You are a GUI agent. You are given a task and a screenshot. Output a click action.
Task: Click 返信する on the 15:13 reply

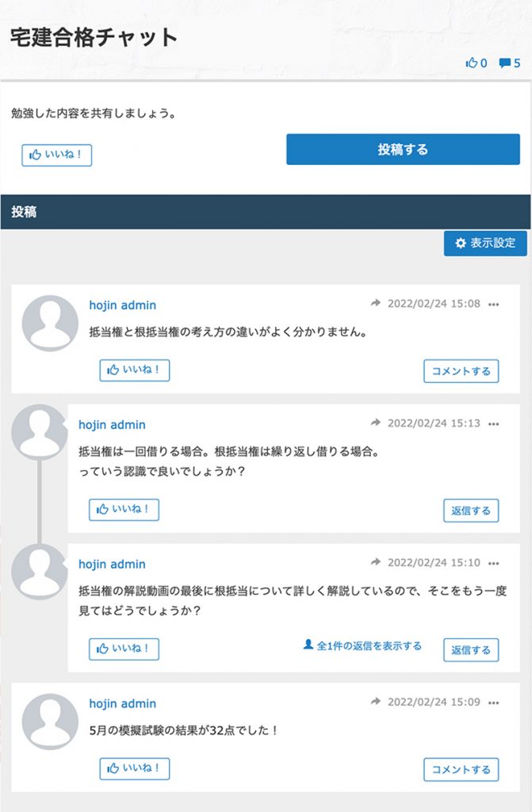[471, 511]
